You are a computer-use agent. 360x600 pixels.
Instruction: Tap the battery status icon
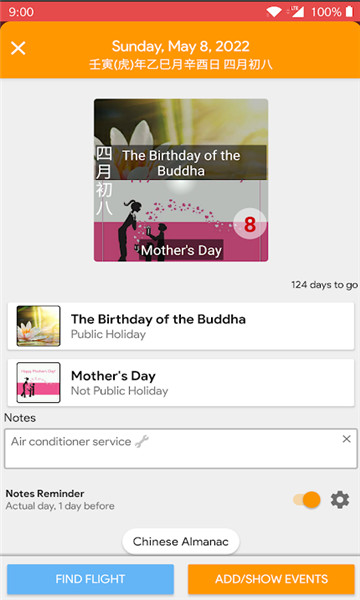click(349, 11)
